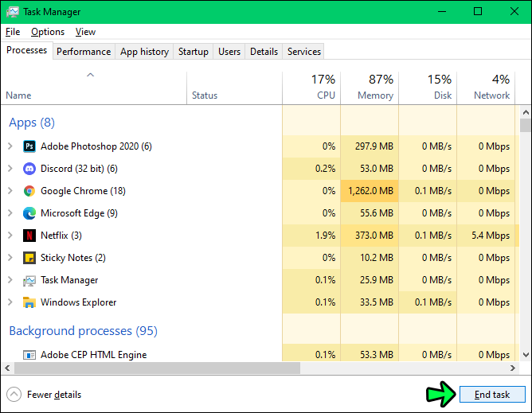Expand the Windows Explorer process row
Screen dimensions: 532x413
click(x=10, y=302)
